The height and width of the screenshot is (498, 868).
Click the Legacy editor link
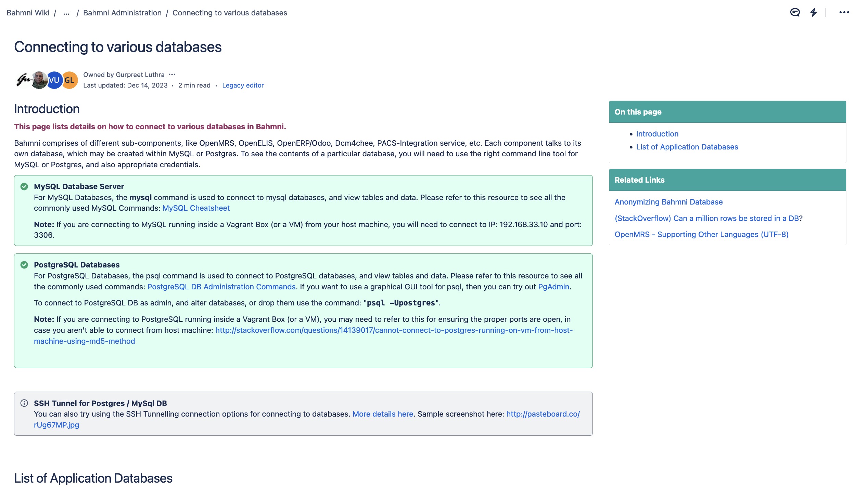point(243,86)
